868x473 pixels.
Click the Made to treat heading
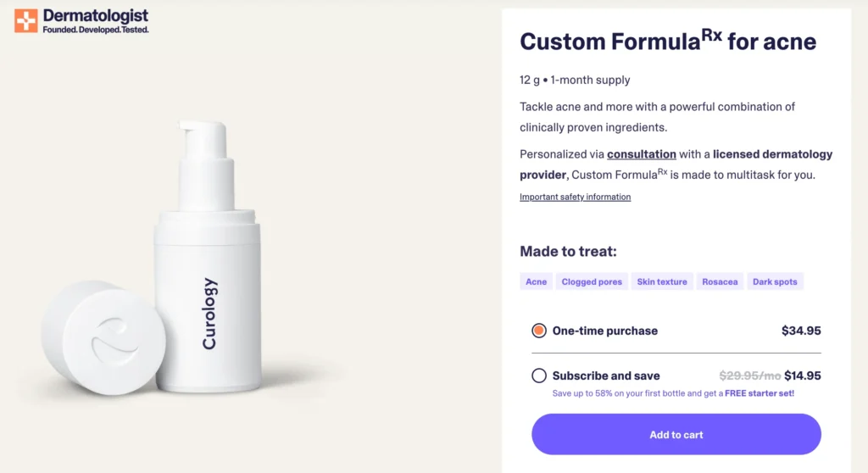click(x=568, y=251)
